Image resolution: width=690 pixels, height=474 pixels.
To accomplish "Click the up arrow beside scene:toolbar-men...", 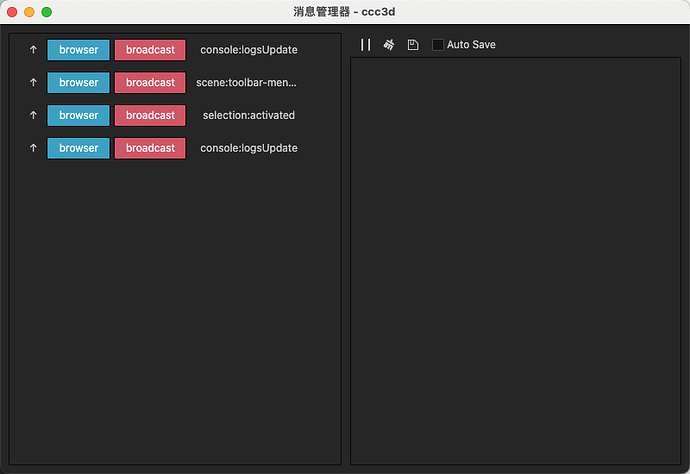I will point(33,82).
